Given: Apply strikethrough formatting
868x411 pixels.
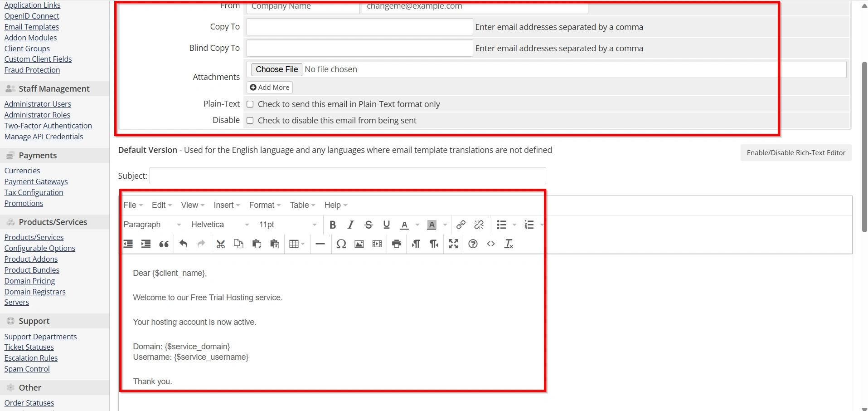Looking at the screenshot, I should tap(369, 225).
